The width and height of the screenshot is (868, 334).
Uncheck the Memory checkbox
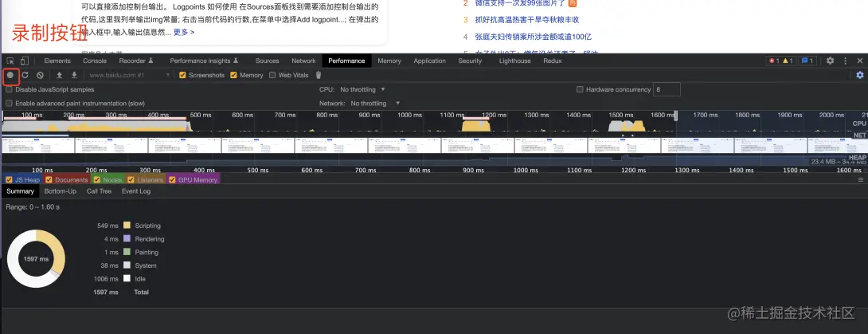coord(233,76)
